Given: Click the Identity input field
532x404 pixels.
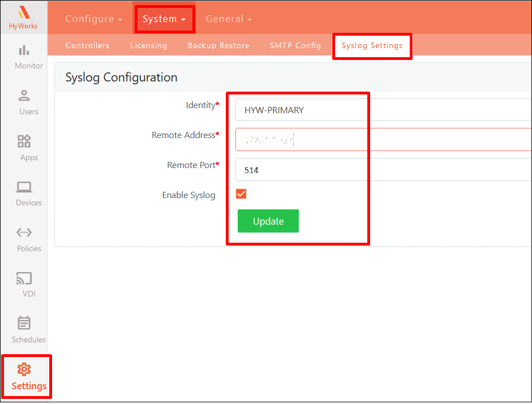Looking at the screenshot, I should (383, 110).
